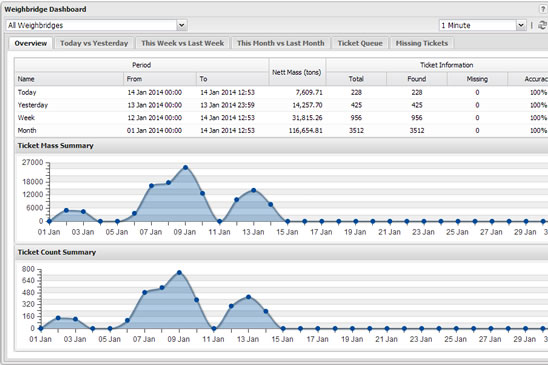Screen dimensions: 548x365
Task: Click the refresh icon beside interval dropdown
Action: point(543,25)
